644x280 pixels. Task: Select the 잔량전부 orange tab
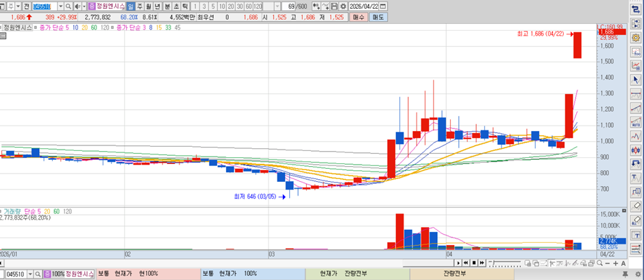pyautogui.click(x=462, y=273)
